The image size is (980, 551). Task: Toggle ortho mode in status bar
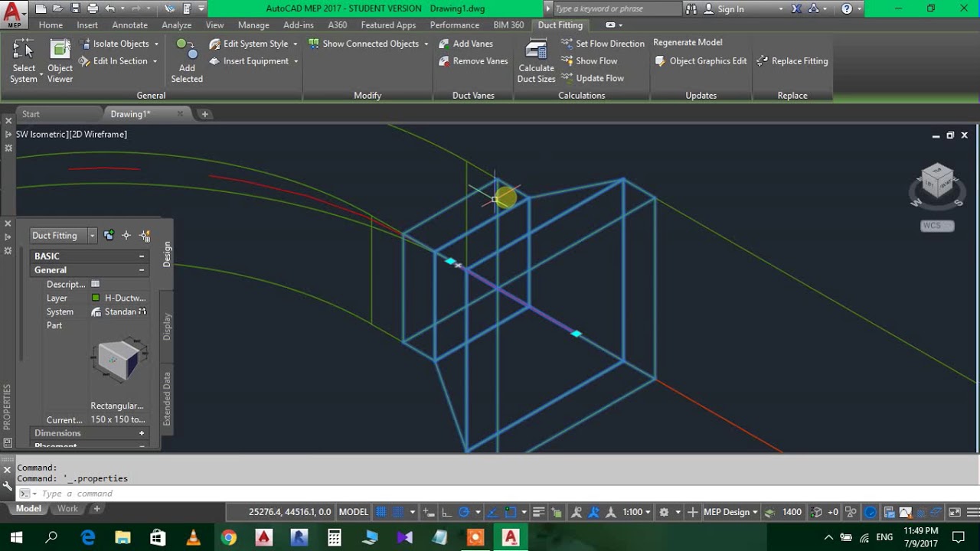(x=446, y=512)
